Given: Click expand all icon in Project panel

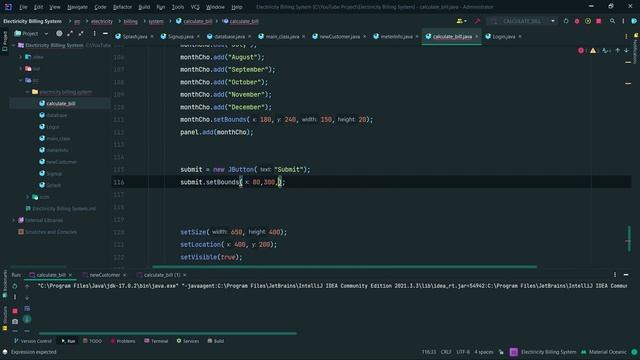Looking at the screenshot, I should [70, 33].
